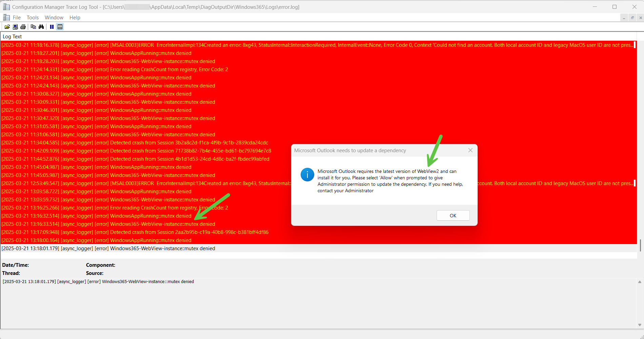Click the Component: label in details pane
This screenshot has height=339, width=644.
[x=101, y=265]
